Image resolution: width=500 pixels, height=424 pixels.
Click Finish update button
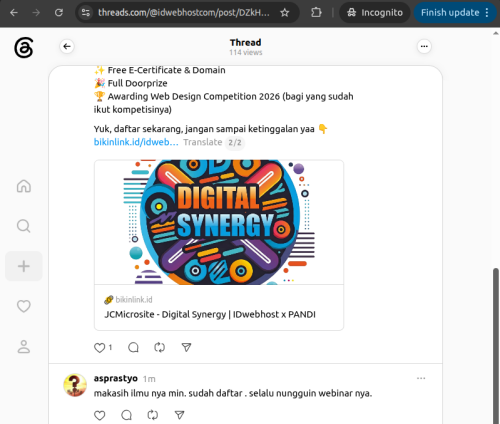pyautogui.click(x=450, y=13)
